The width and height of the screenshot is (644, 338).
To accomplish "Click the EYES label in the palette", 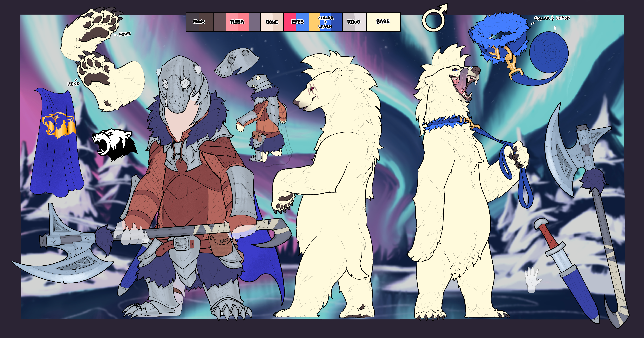I will tap(298, 22).
